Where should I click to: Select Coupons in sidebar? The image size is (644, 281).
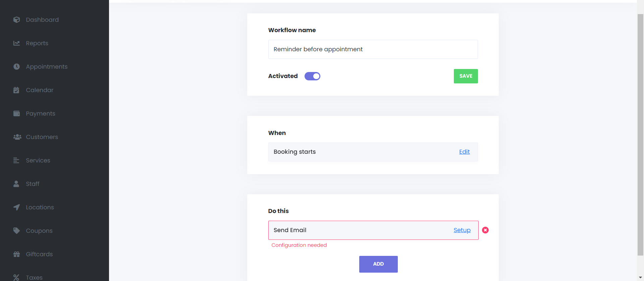click(x=39, y=231)
